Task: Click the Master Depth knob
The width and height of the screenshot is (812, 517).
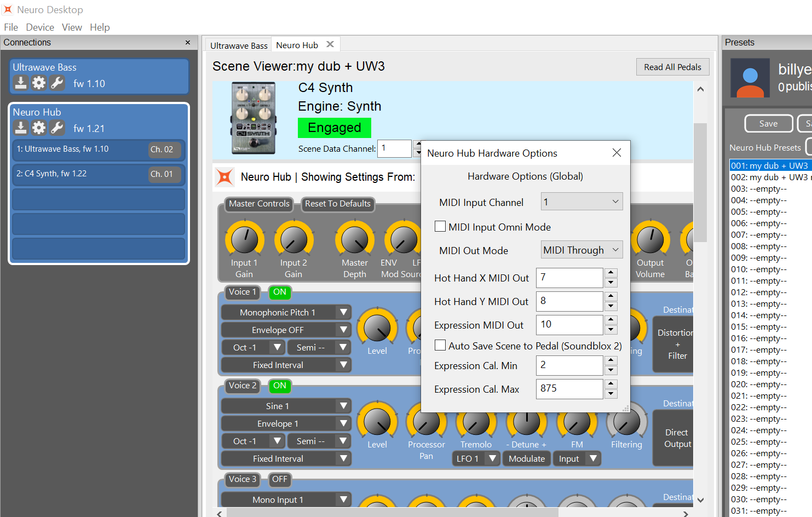Action: pos(355,239)
